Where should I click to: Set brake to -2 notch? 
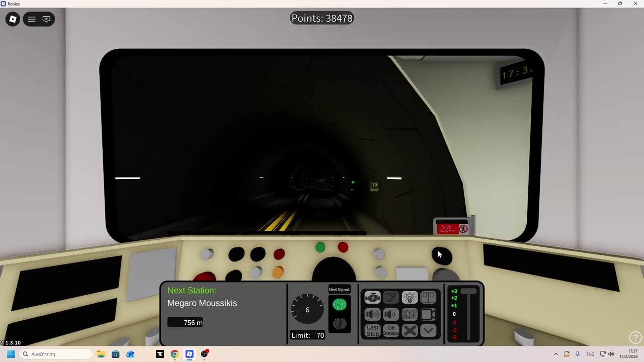(454, 330)
